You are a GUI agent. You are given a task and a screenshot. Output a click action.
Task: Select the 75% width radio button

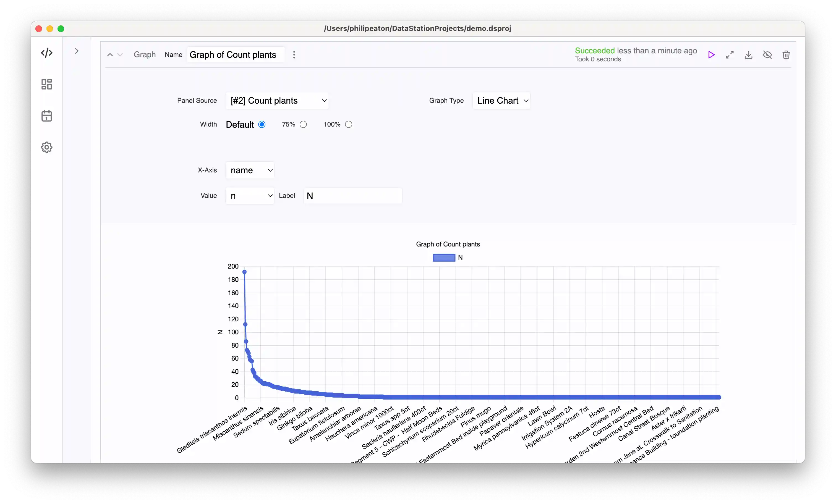pyautogui.click(x=303, y=124)
